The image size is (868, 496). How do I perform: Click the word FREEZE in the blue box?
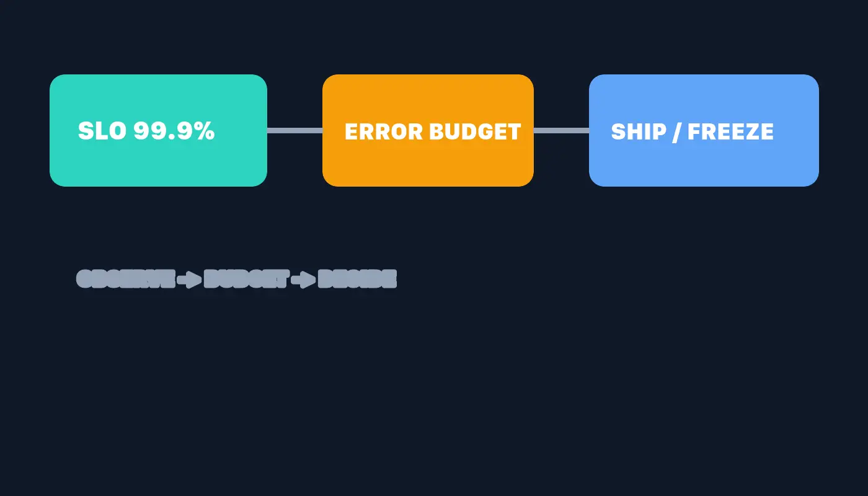(731, 131)
